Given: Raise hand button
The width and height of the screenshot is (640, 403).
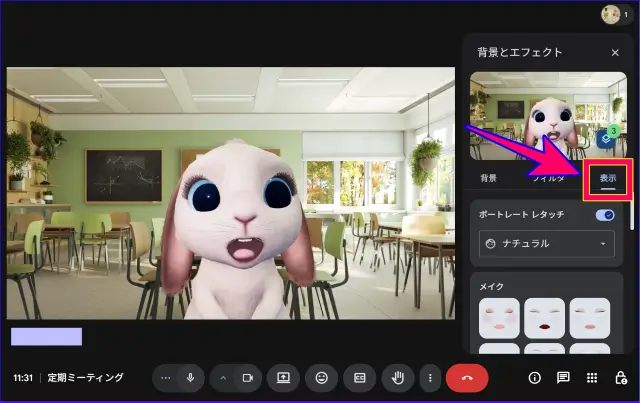Looking at the screenshot, I should (x=398, y=378).
